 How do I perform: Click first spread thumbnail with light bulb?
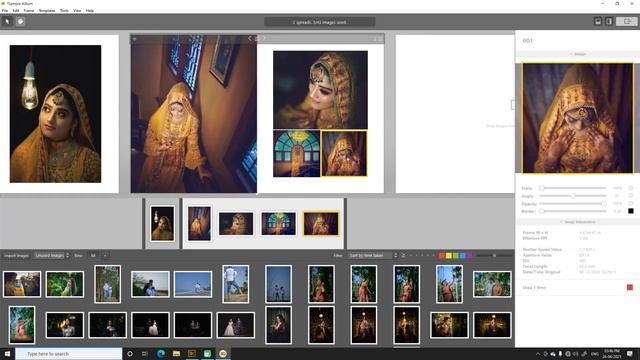click(162, 224)
